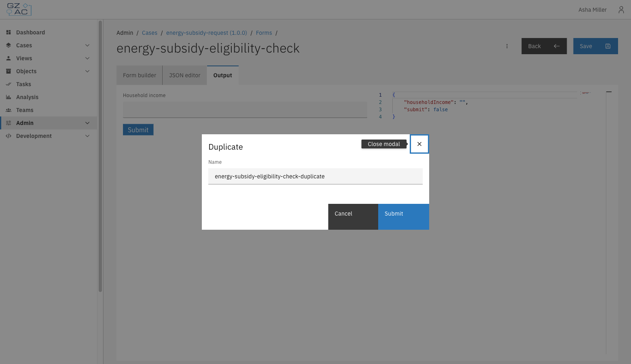The height and width of the screenshot is (364, 631).
Task: Click the energy-subsidy-eligibility-check page title
Action: [208, 48]
